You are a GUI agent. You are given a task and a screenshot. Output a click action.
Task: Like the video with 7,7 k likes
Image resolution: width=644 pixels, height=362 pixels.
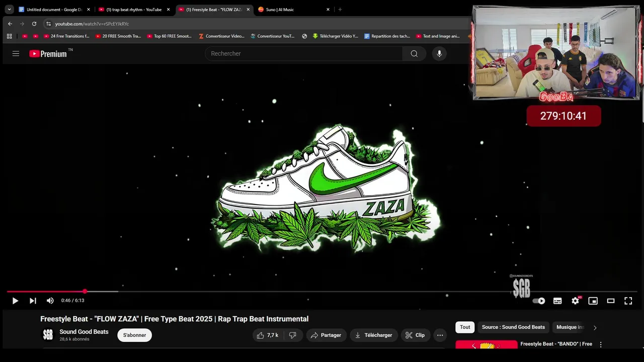tap(267, 335)
